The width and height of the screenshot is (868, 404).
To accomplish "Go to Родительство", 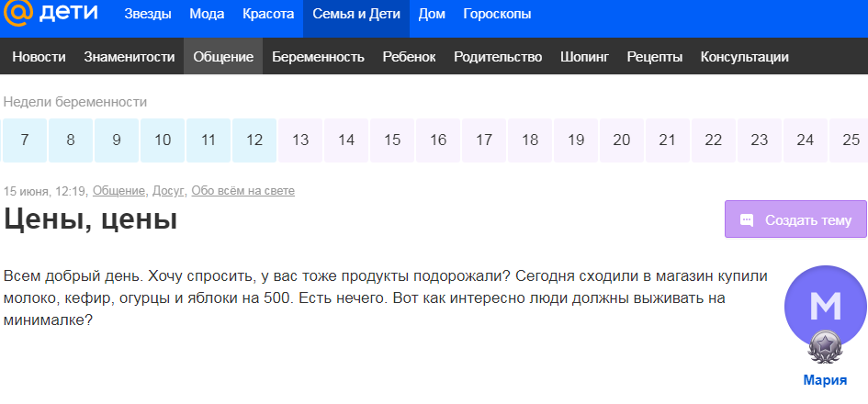I will click(498, 57).
